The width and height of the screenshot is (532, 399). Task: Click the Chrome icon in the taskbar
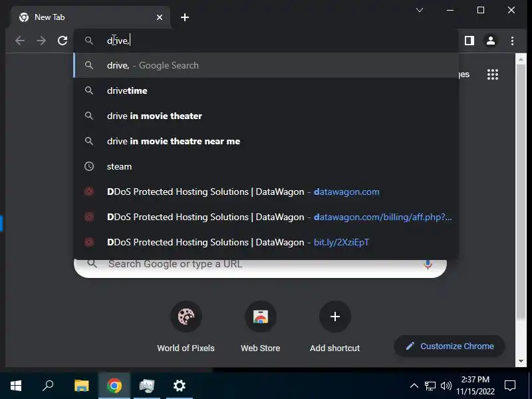click(x=114, y=386)
